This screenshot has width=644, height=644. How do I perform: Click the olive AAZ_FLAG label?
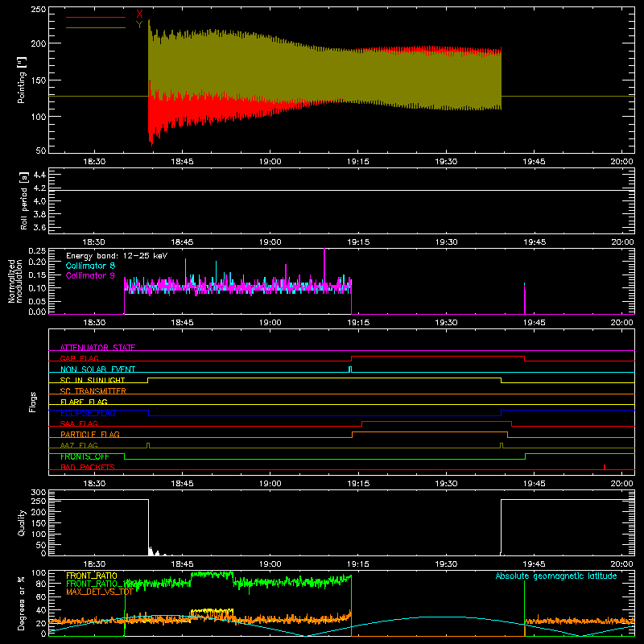pyautogui.click(x=79, y=445)
